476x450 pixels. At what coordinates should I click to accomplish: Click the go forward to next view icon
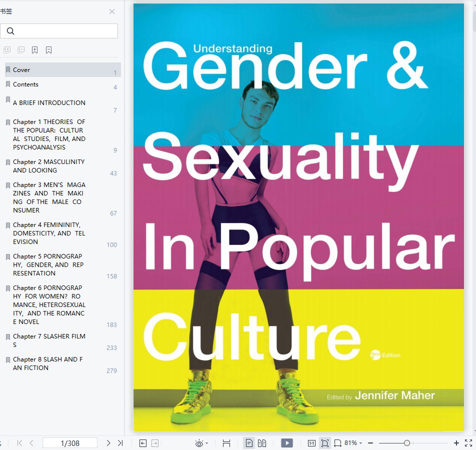(155, 443)
